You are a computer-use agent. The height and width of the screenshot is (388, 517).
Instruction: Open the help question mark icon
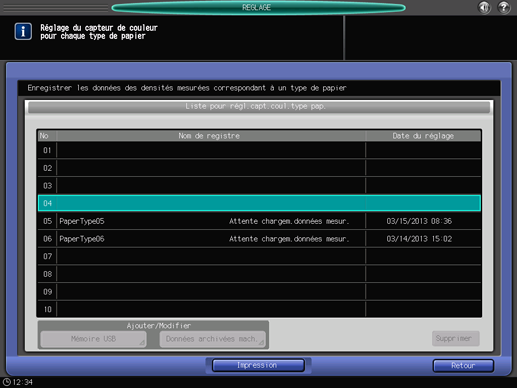504,7
